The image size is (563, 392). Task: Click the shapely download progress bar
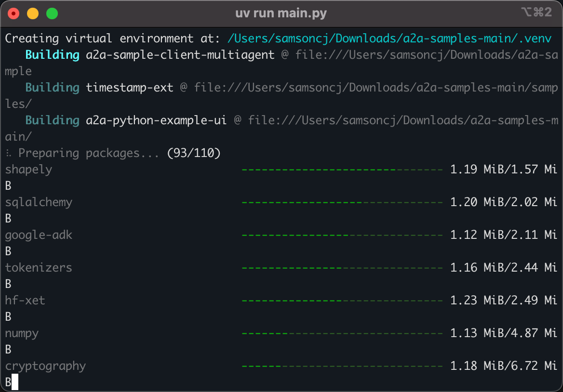point(342,170)
